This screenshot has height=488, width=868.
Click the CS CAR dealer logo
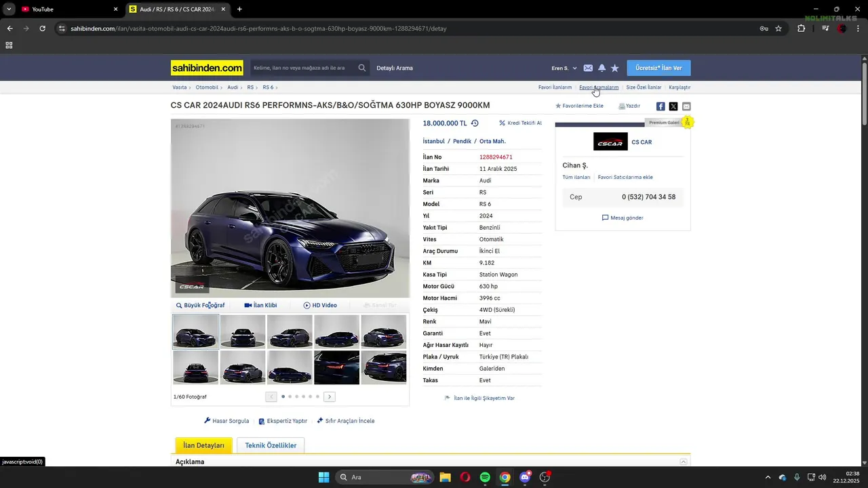coord(610,142)
